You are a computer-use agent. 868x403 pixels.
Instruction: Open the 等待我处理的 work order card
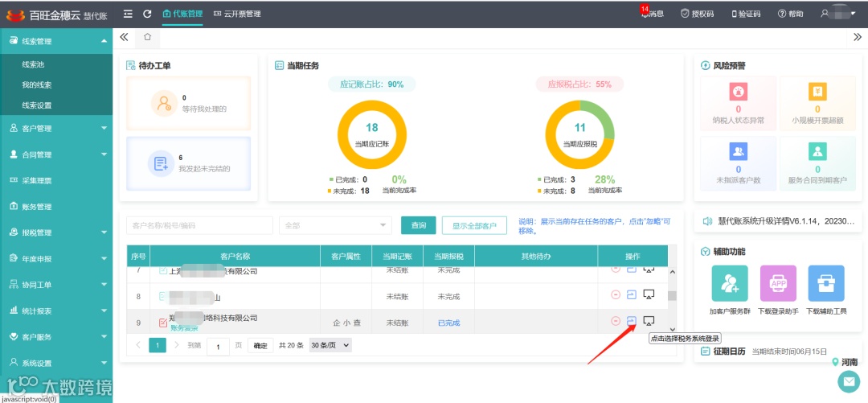[188, 103]
